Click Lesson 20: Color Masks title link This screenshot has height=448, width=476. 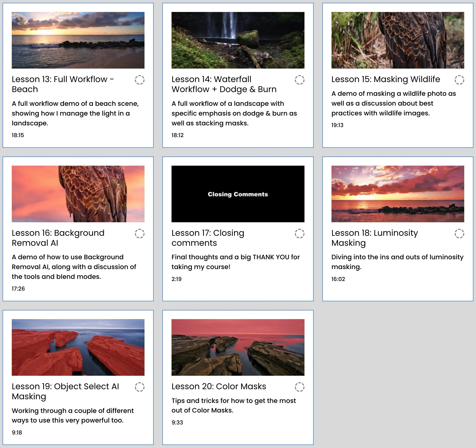219,386
